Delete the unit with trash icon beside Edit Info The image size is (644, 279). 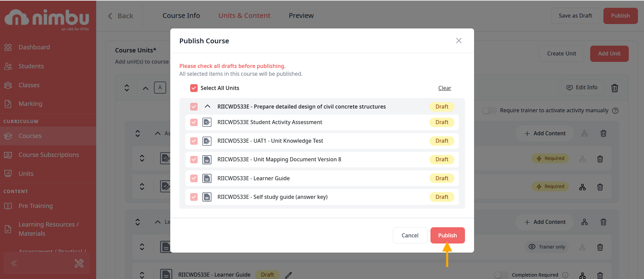(x=615, y=88)
